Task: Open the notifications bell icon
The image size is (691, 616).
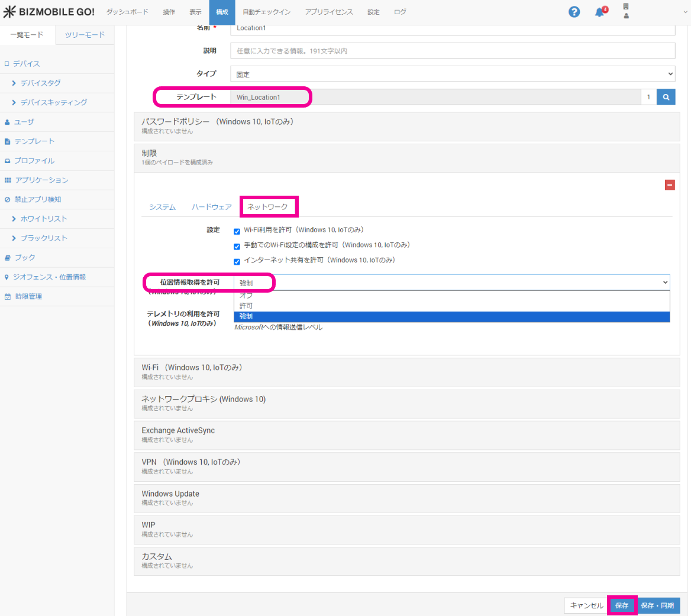Action: pyautogui.click(x=600, y=12)
